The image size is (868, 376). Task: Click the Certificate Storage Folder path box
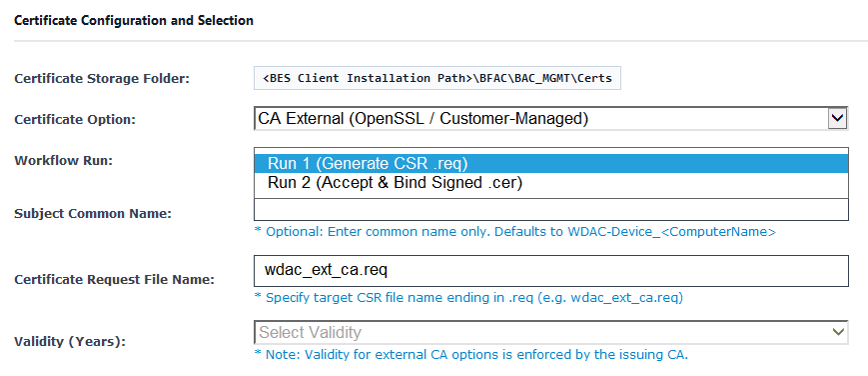tap(437, 78)
